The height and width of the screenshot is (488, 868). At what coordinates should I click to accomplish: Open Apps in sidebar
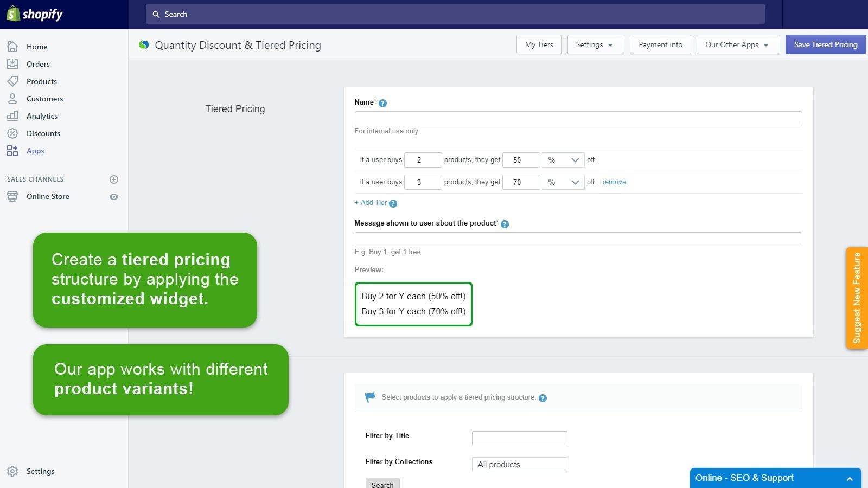coord(35,151)
